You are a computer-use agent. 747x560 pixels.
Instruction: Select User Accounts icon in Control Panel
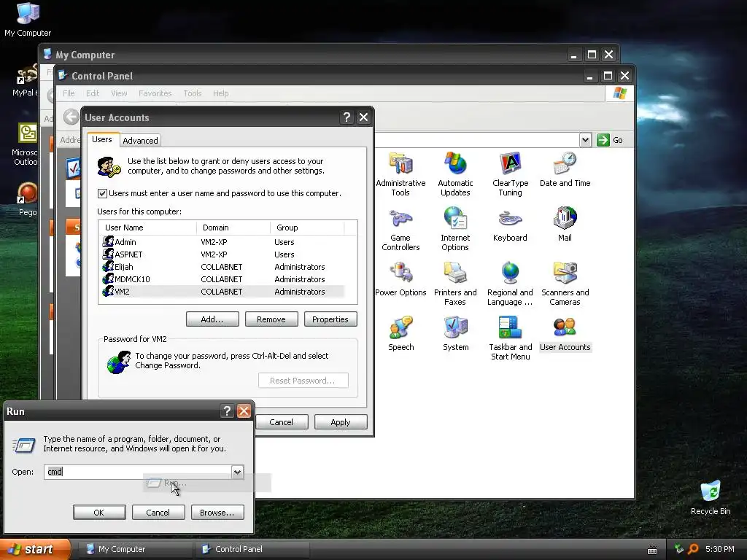(x=565, y=333)
